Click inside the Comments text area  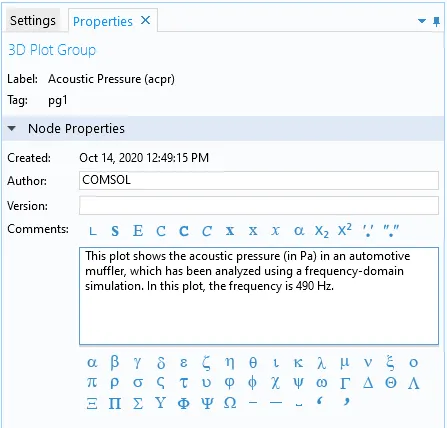pyautogui.click(x=259, y=296)
